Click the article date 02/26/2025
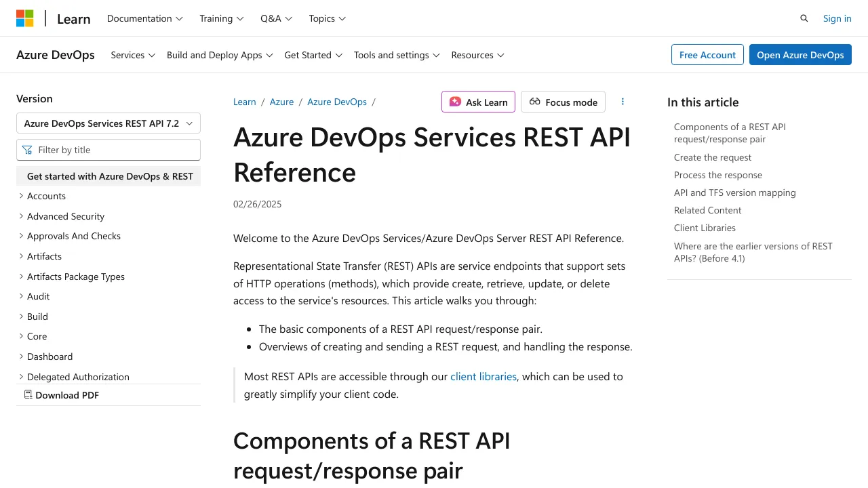868x488 pixels. 257,204
